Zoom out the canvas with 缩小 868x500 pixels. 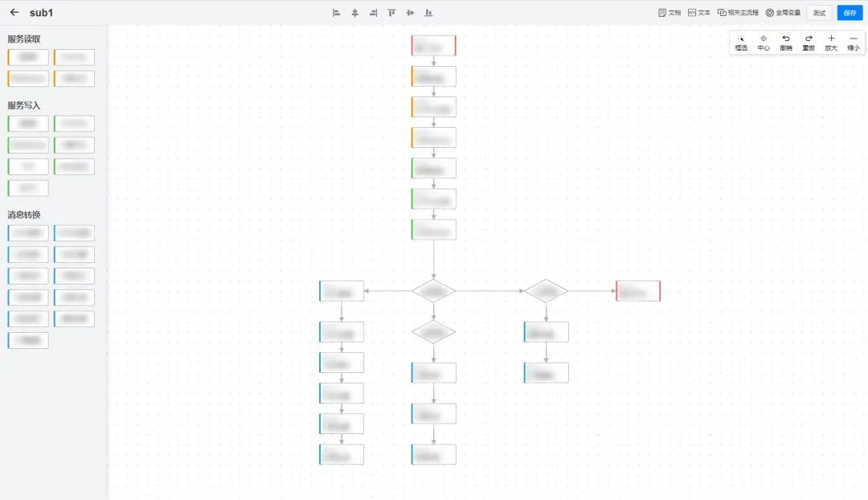point(853,42)
